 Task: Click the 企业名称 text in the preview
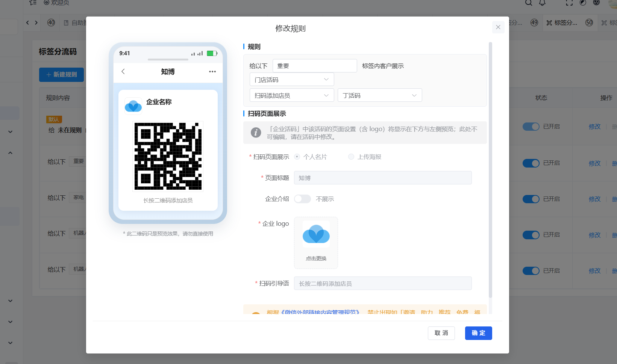159,102
